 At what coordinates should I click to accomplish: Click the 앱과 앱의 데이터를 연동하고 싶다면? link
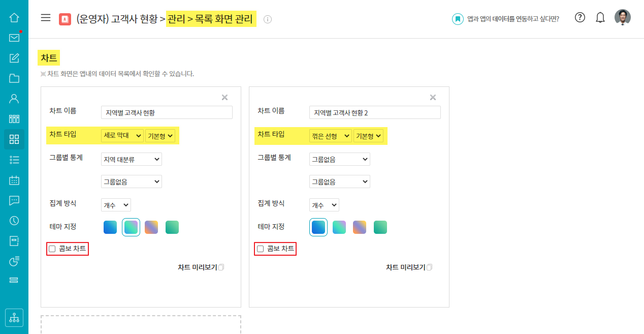point(512,19)
